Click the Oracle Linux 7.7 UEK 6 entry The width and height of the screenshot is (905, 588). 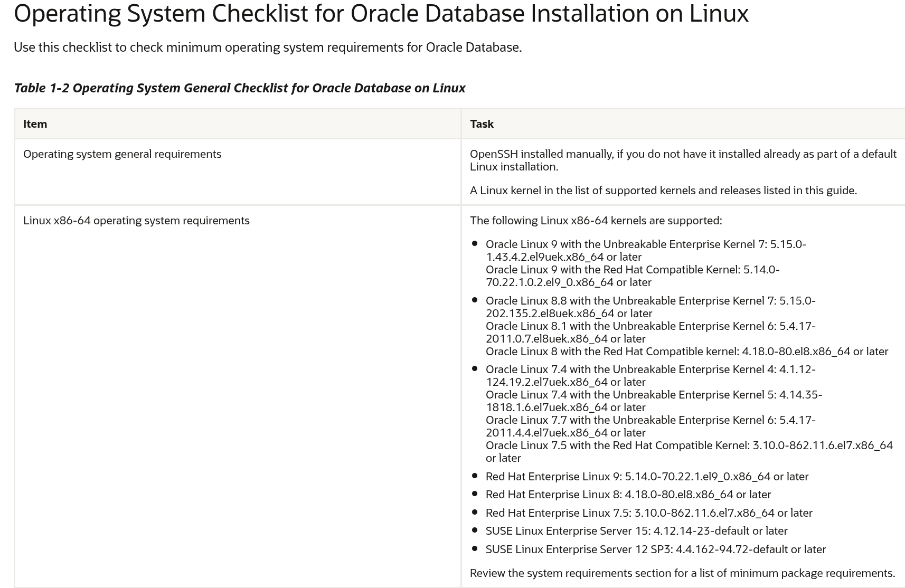click(650, 426)
